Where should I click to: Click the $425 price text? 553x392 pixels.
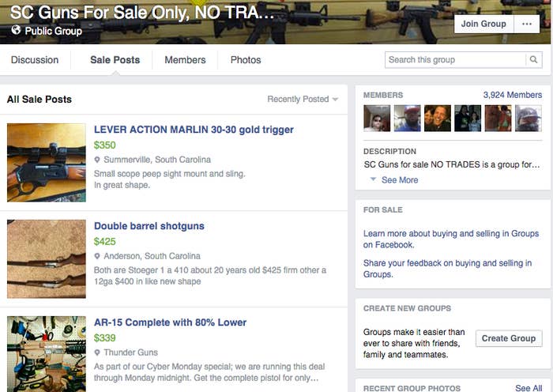(105, 241)
